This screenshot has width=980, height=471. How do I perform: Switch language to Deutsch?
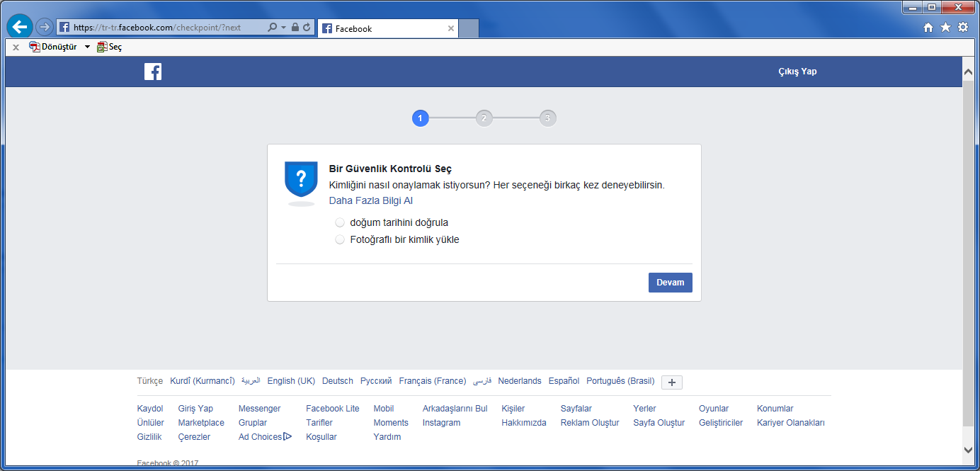pyautogui.click(x=338, y=381)
